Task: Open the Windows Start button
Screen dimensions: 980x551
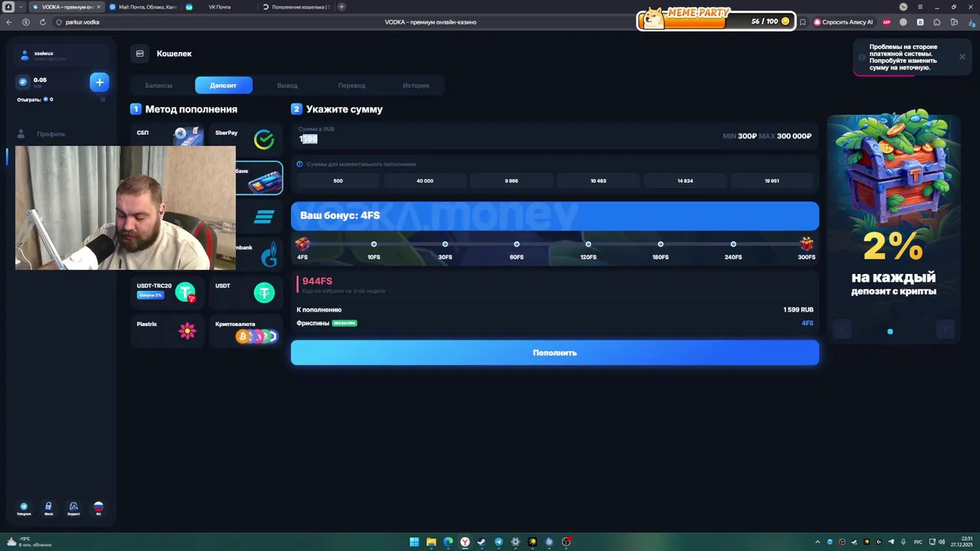Action: 414,542
